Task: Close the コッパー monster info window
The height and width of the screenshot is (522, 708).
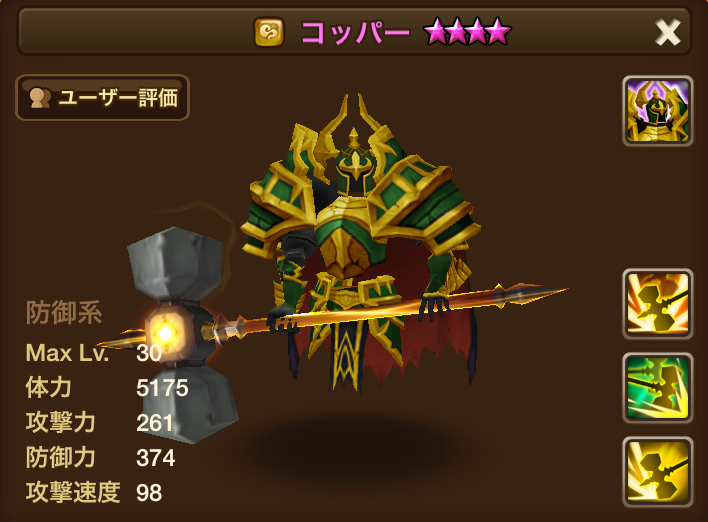Action: pyautogui.click(x=667, y=33)
